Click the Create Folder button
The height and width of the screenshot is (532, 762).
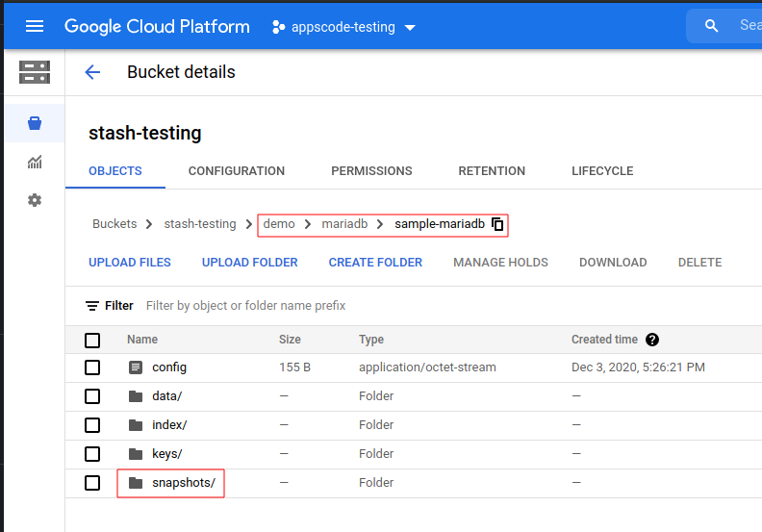click(x=375, y=263)
